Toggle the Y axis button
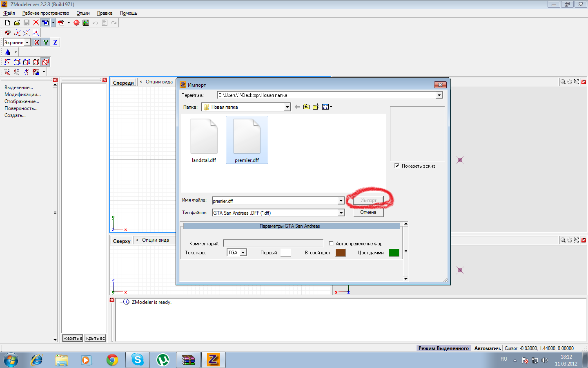The width and height of the screenshot is (588, 368). 46,42
